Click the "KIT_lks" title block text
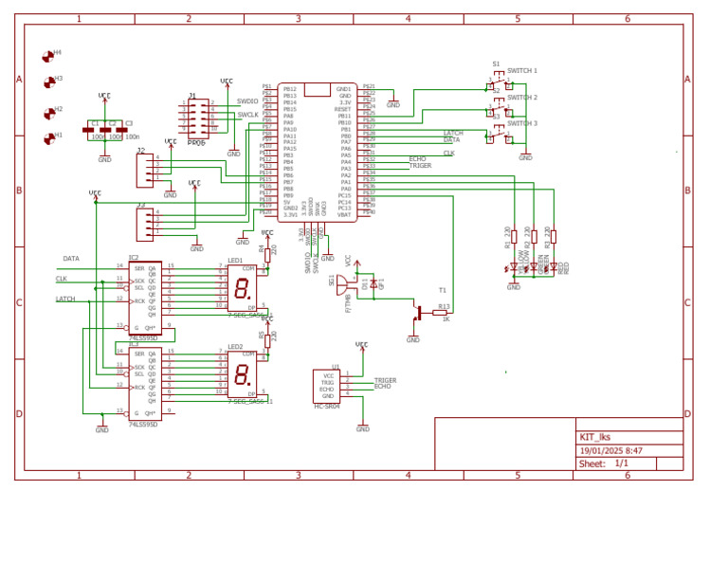This screenshot has width=728, height=563. click(x=595, y=437)
